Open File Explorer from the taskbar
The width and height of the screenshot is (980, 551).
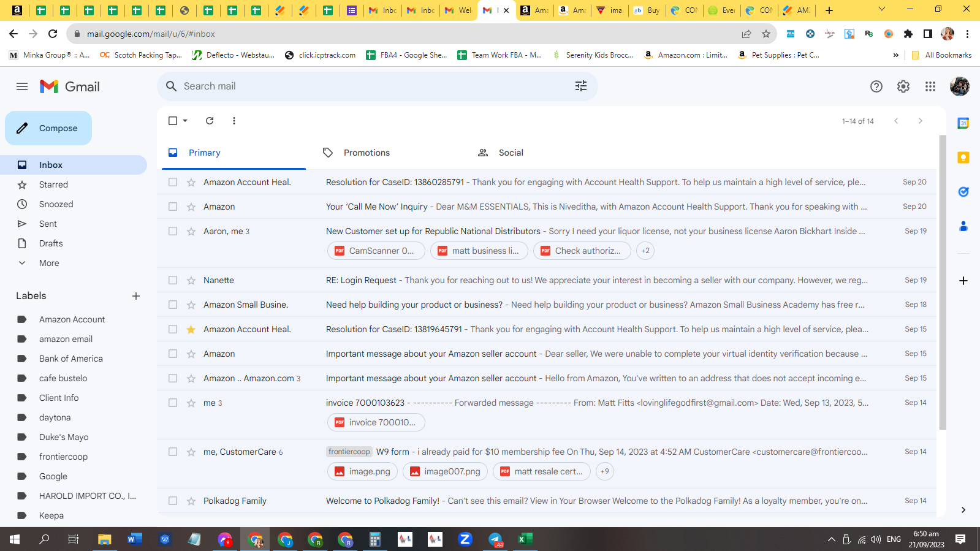click(x=105, y=539)
